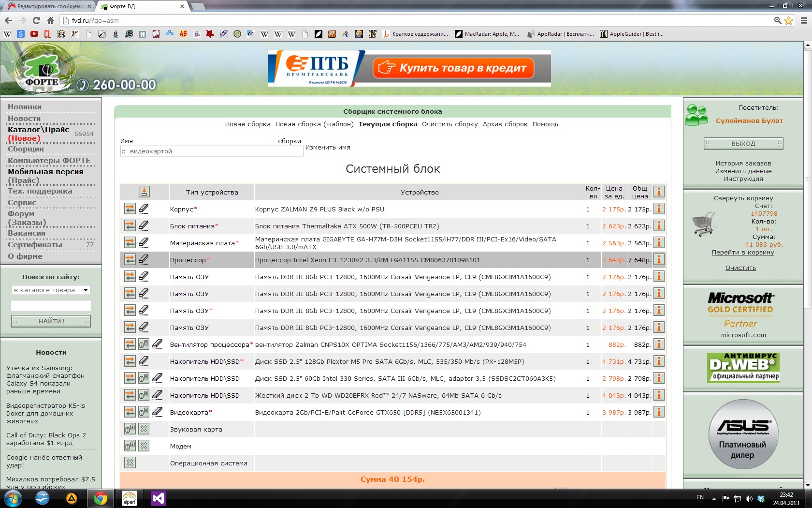Click the page vertical scrollbar thumb

click(x=808, y=179)
